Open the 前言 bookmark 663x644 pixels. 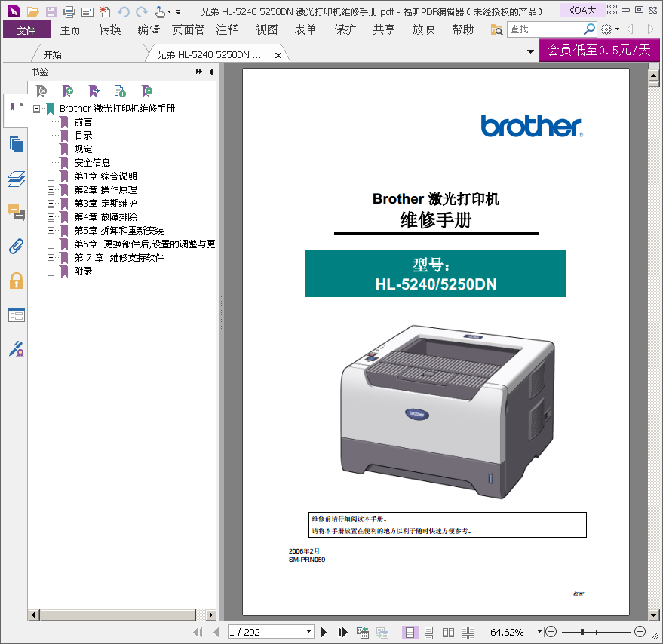pos(83,122)
